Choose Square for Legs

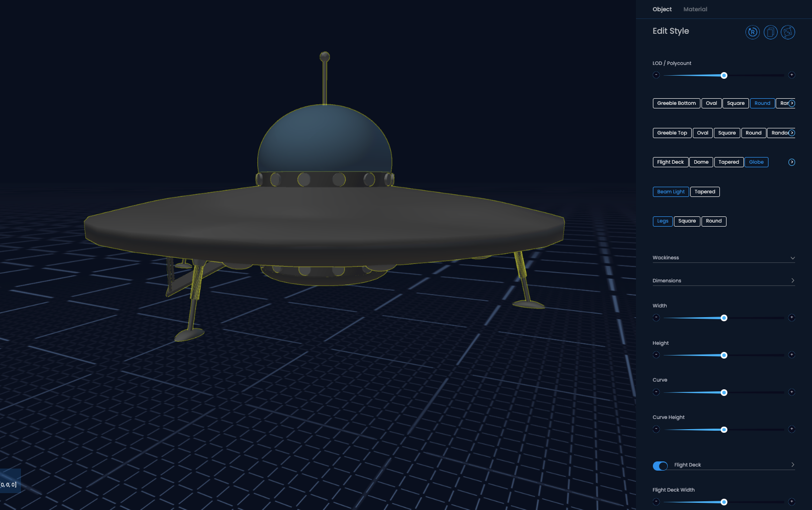tap(687, 221)
